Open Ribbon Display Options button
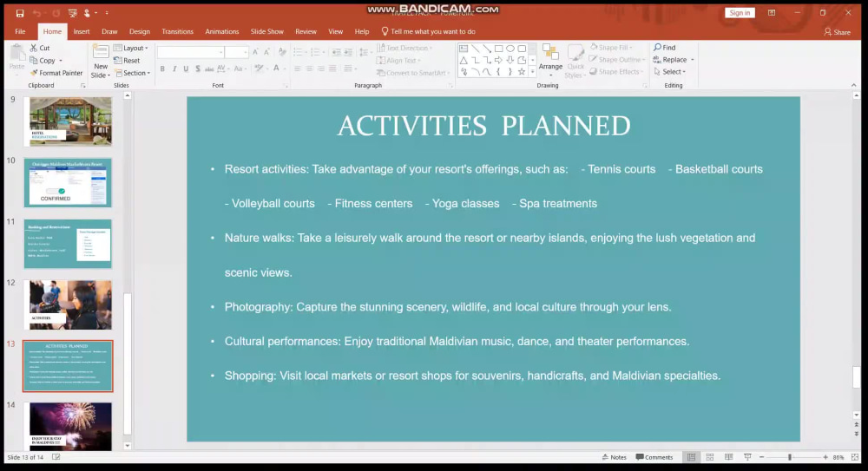The height and width of the screenshot is (471, 868). point(771,13)
